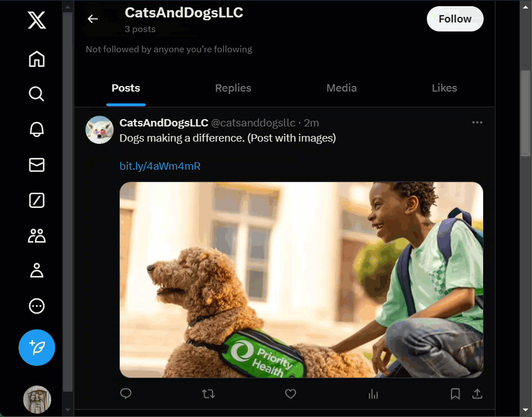The height and width of the screenshot is (417, 532).
Task: Open the dog and boy post image
Action: pos(301,279)
